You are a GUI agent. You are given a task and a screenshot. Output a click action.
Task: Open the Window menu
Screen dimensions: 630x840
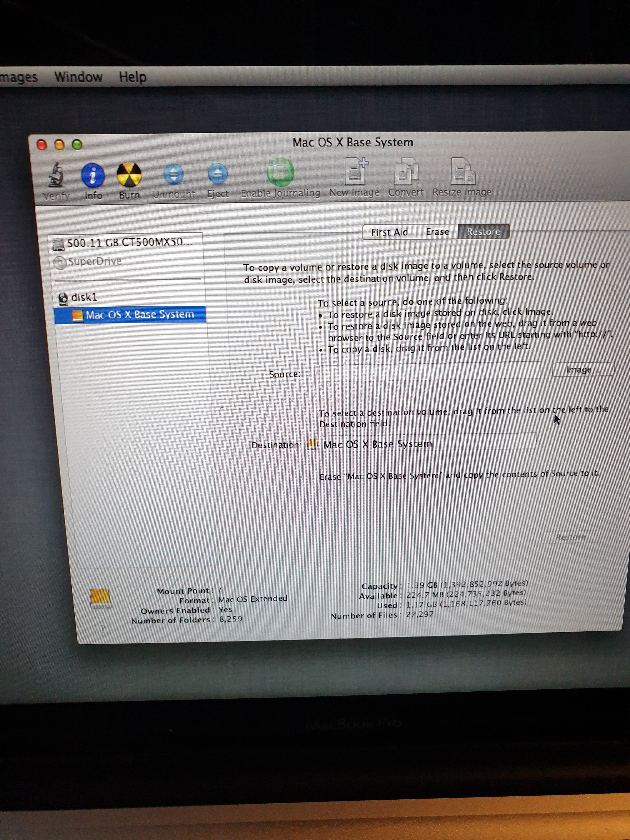click(78, 77)
